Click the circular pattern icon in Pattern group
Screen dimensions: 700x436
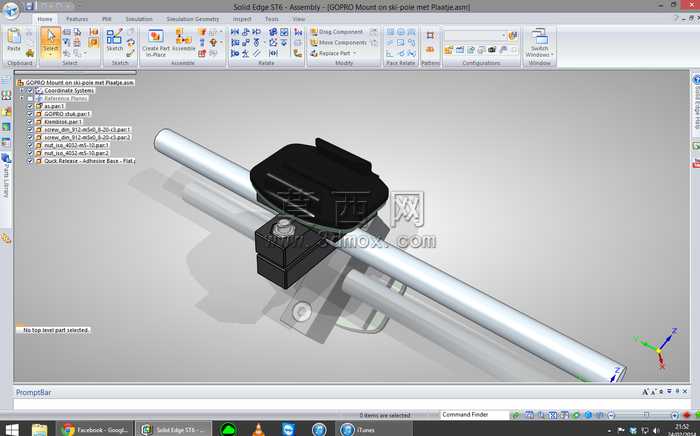click(x=430, y=50)
